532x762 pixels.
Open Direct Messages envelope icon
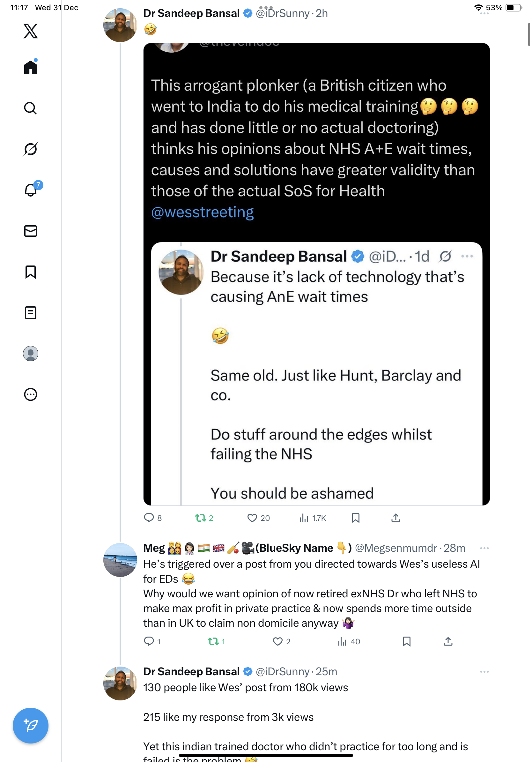pos(31,231)
